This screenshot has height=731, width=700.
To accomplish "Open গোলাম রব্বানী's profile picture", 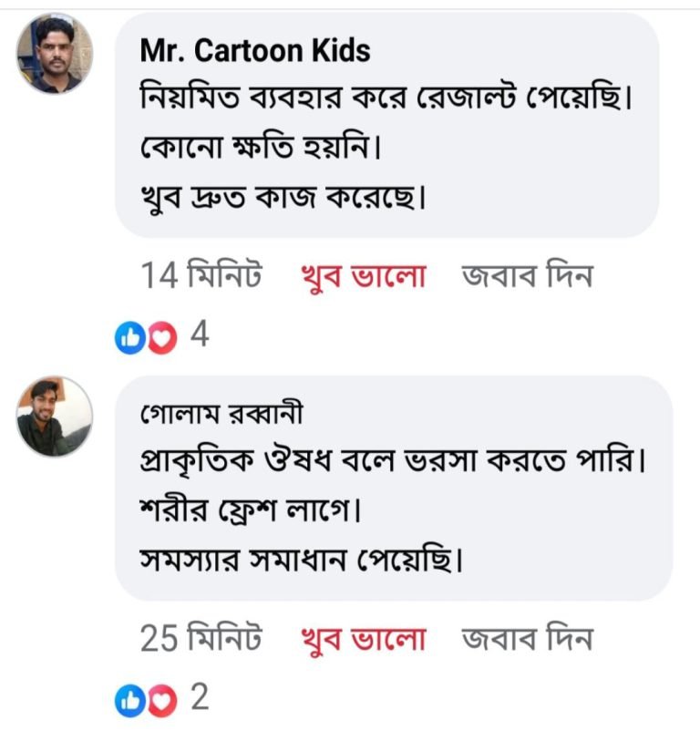I will coord(55,417).
